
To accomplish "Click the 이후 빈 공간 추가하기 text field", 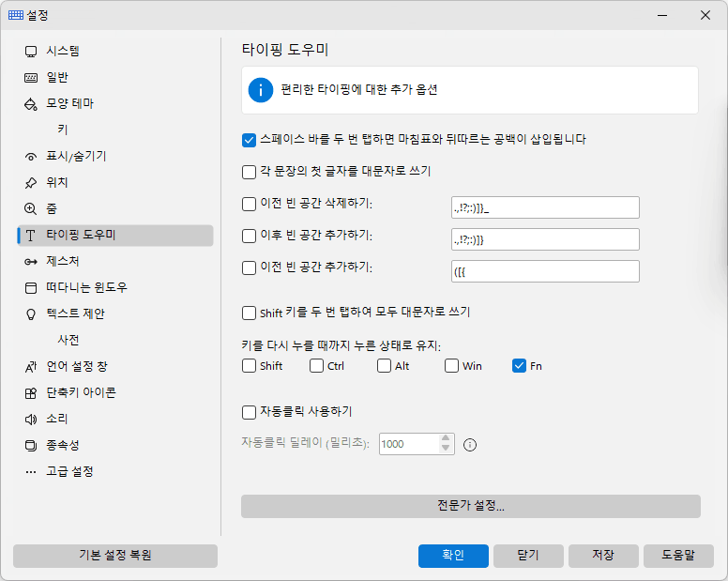I will (x=545, y=239).
